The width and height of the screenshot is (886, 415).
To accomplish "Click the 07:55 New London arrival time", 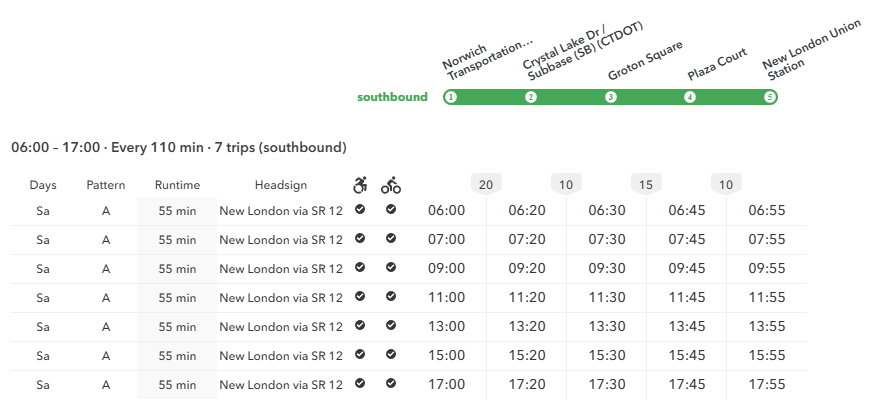I will (767, 239).
